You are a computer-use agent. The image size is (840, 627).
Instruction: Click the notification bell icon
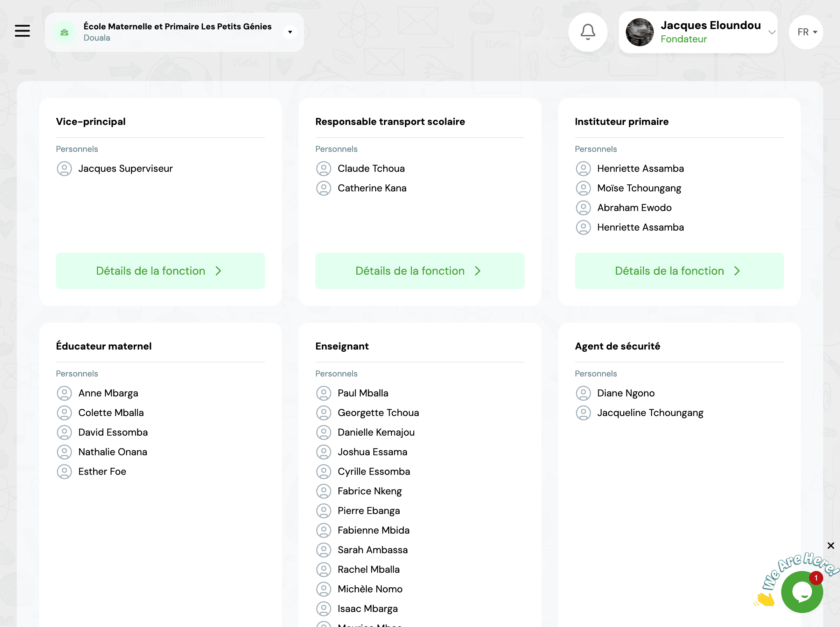(588, 32)
